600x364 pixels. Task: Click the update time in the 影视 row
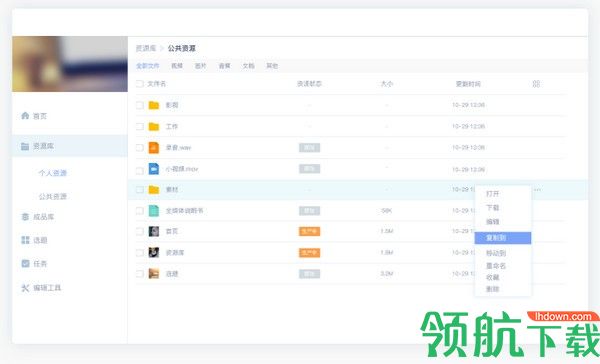tap(468, 105)
